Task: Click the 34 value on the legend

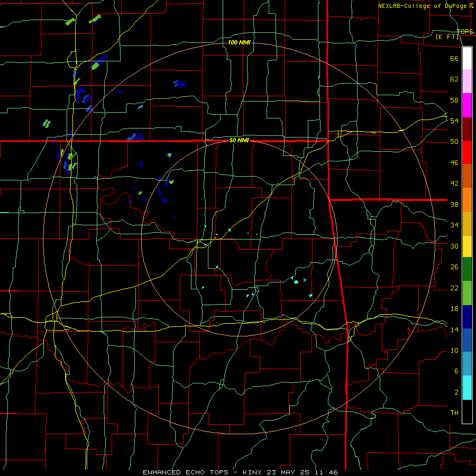Action: pyautogui.click(x=454, y=225)
